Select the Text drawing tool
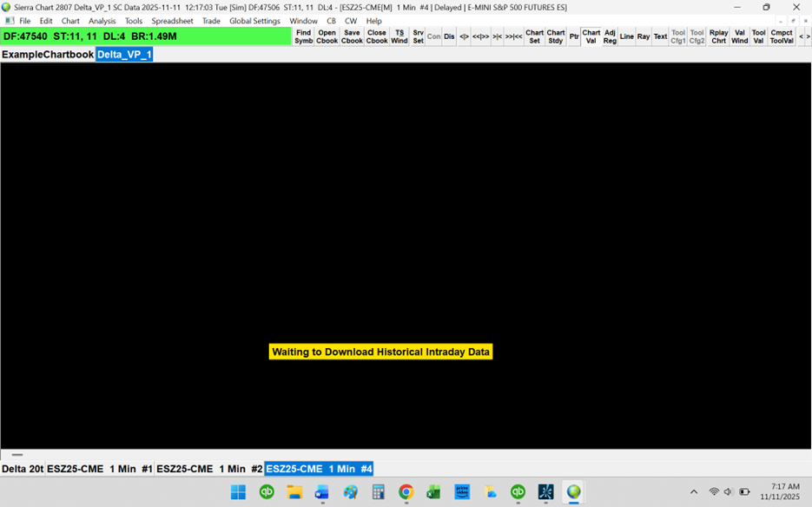Screen dimensions: 812x507 click(660, 36)
